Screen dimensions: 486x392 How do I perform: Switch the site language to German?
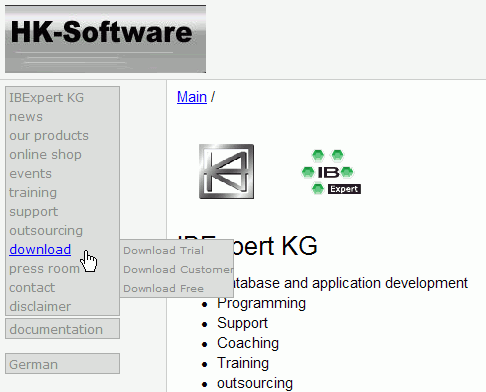62,364
